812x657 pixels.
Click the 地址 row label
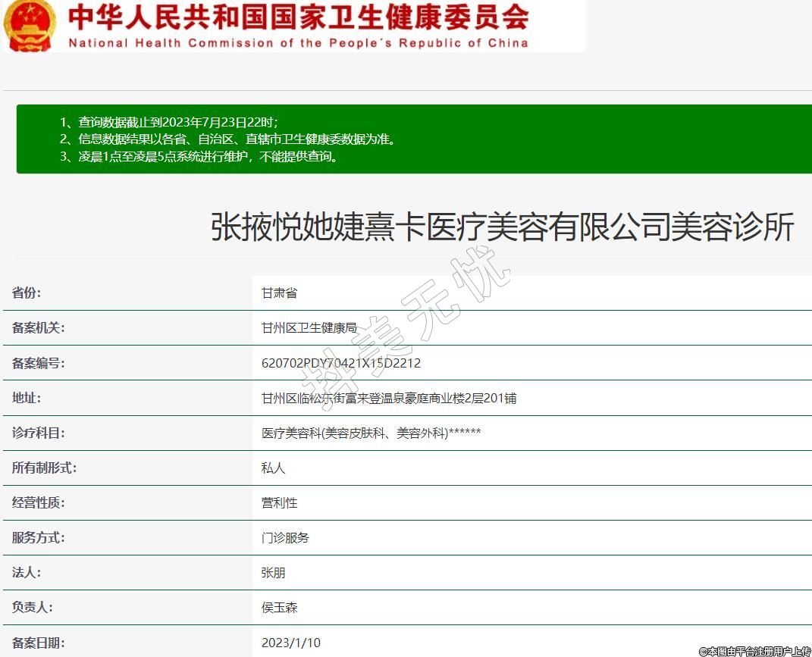[x=27, y=398]
